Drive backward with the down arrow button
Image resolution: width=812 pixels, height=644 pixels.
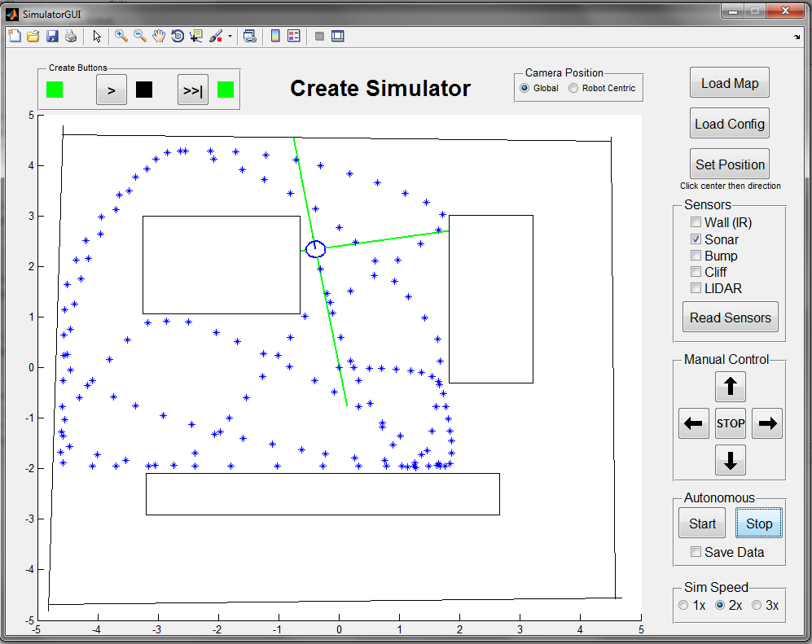click(x=731, y=460)
